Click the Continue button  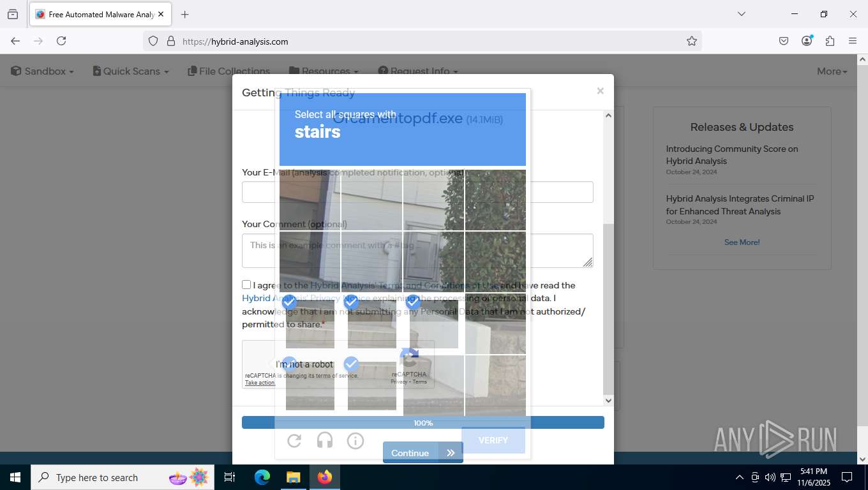(423, 453)
